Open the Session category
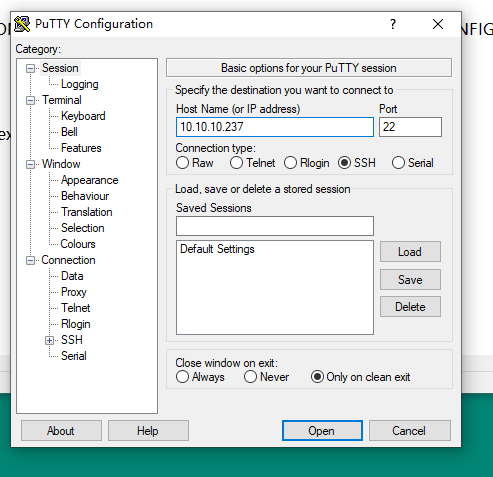Image resolution: width=493 pixels, height=477 pixels. (60, 68)
